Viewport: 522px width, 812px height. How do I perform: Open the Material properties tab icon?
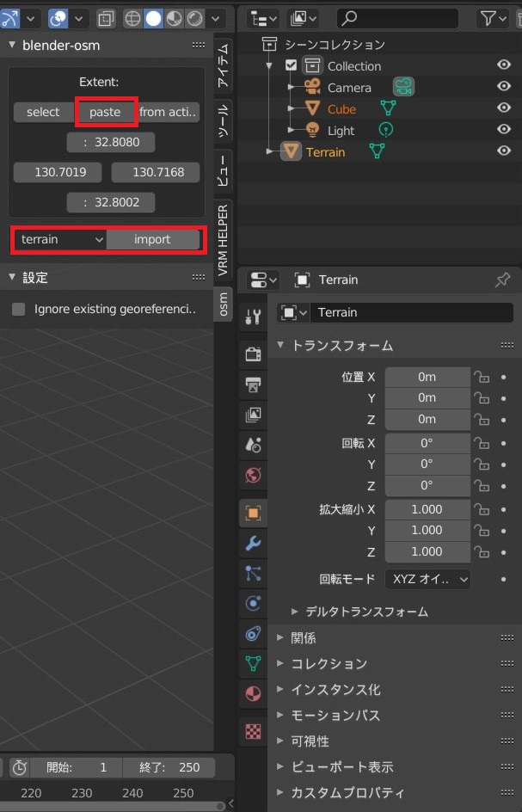(253, 693)
